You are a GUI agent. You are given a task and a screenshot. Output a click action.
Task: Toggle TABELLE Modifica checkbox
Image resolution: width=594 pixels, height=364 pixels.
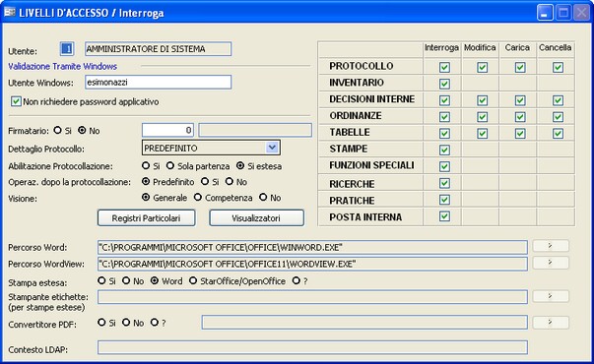click(483, 133)
